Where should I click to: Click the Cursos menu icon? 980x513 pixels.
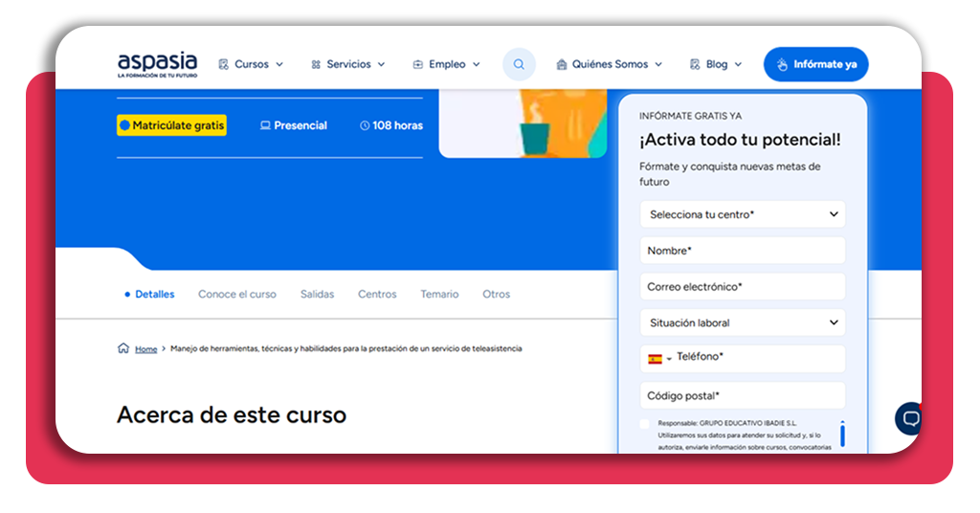point(223,64)
